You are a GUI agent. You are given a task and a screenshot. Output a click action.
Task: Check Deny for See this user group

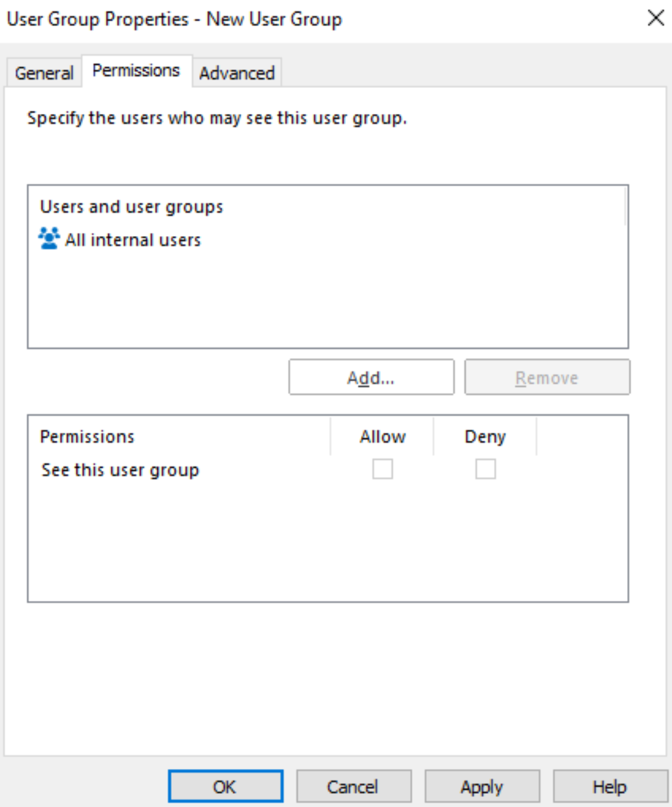click(x=485, y=469)
